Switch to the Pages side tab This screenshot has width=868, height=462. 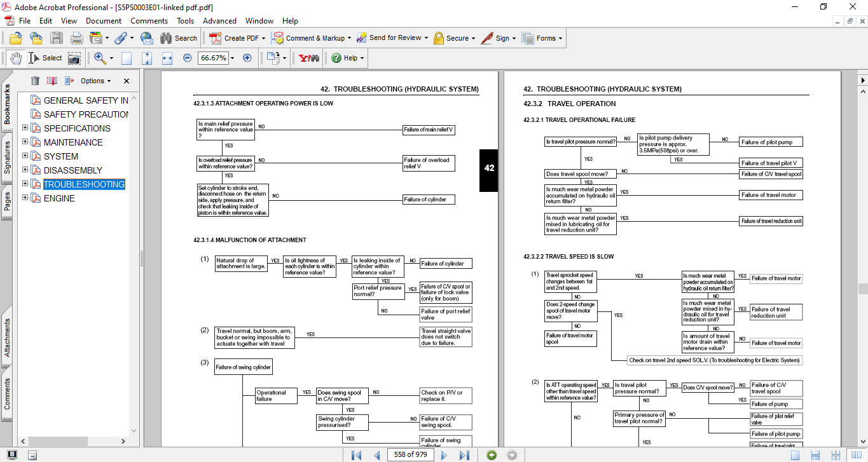(7, 201)
